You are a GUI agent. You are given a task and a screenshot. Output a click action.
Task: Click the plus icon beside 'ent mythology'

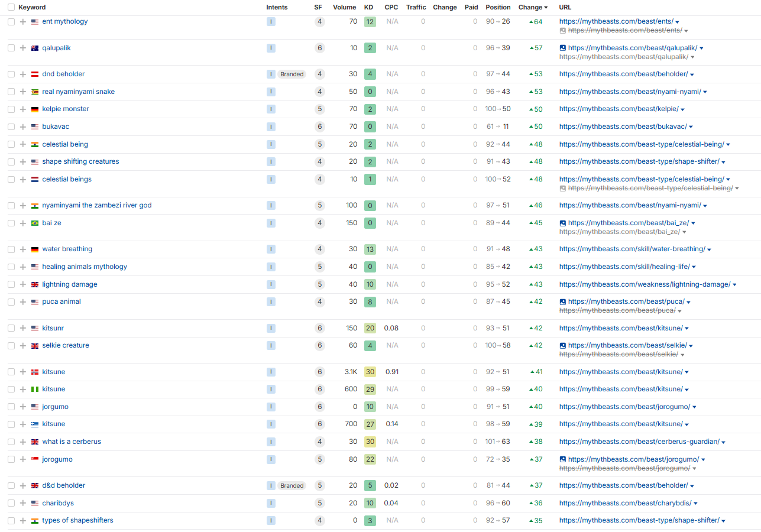(x=23, y=22)
